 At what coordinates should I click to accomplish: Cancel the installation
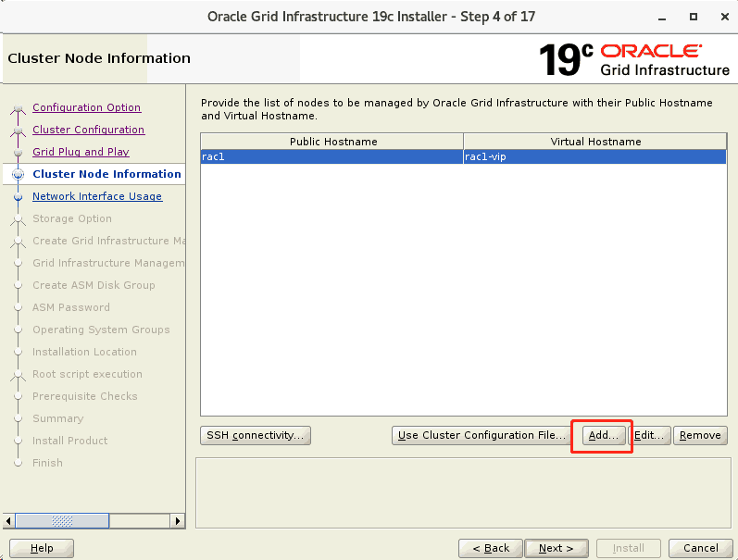pos(700,548)
